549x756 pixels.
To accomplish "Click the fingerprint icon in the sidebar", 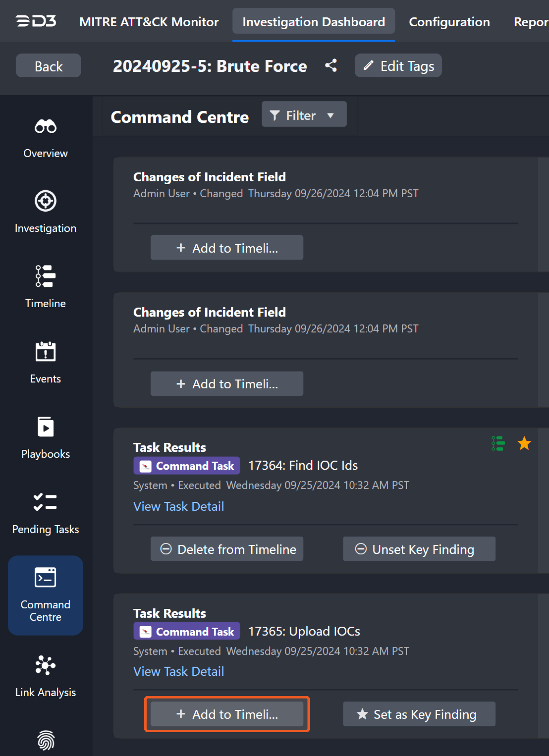I will 45,740.
